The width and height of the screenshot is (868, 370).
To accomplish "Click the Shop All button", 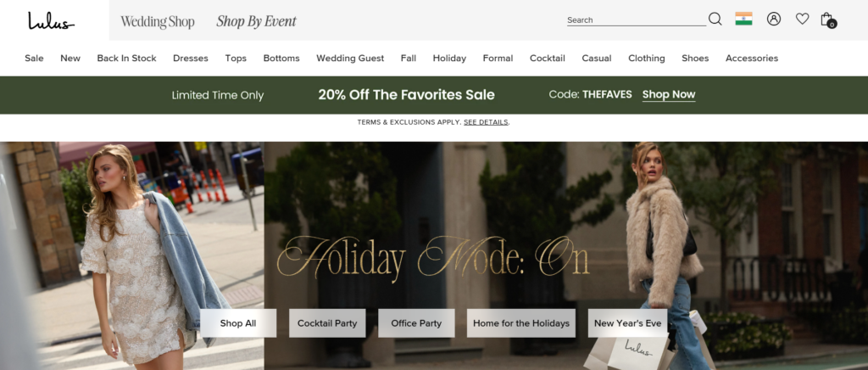I will point(238,323).
